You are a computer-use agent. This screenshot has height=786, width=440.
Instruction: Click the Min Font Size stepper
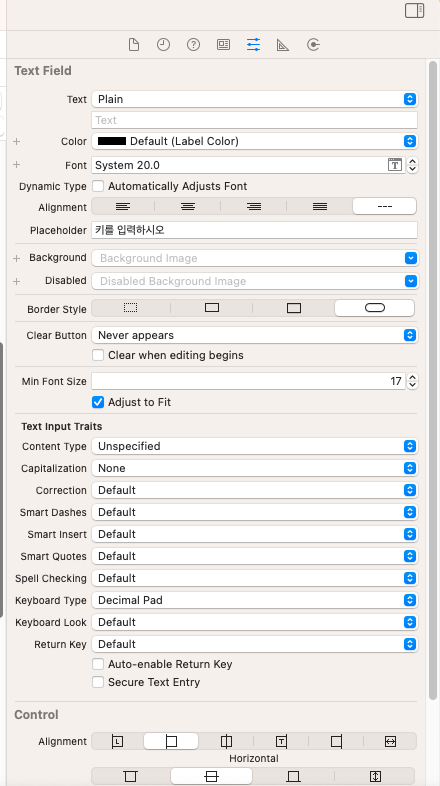click(412, 381)
